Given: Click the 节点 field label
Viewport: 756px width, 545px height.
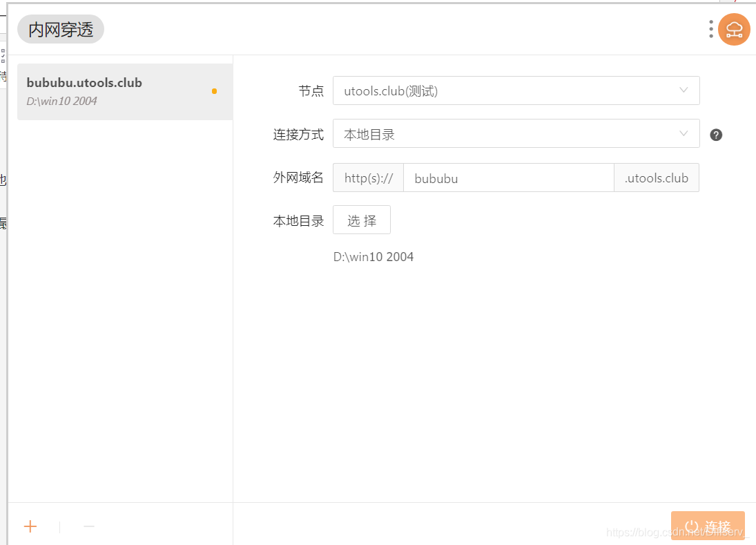Looking at the screenshot, I should point(311,90).
